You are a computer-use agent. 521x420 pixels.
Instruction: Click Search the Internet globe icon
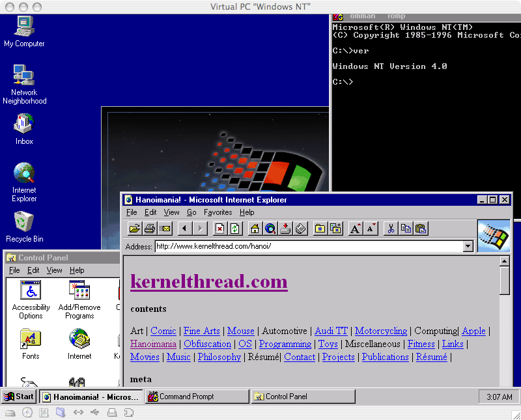pos(270,229)
